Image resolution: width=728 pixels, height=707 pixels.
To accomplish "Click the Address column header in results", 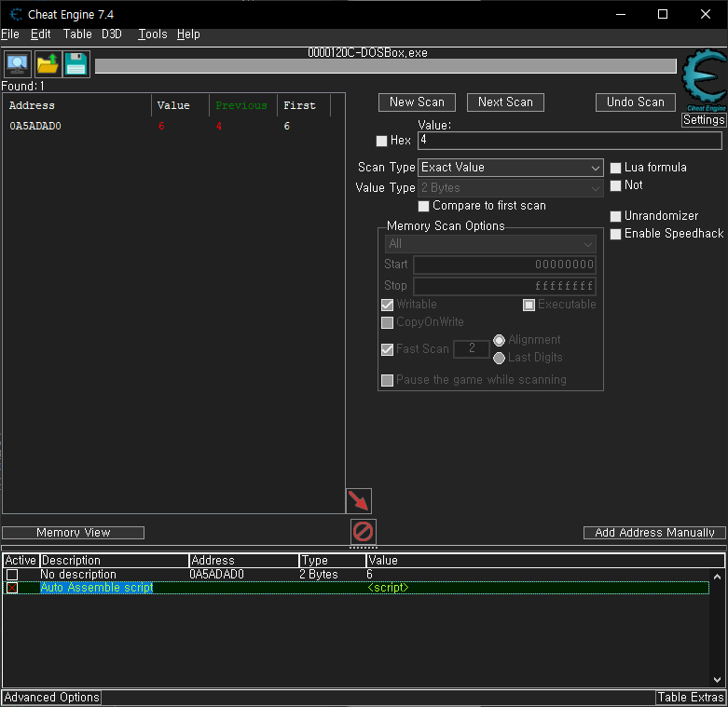I will [x=77, y=105].
